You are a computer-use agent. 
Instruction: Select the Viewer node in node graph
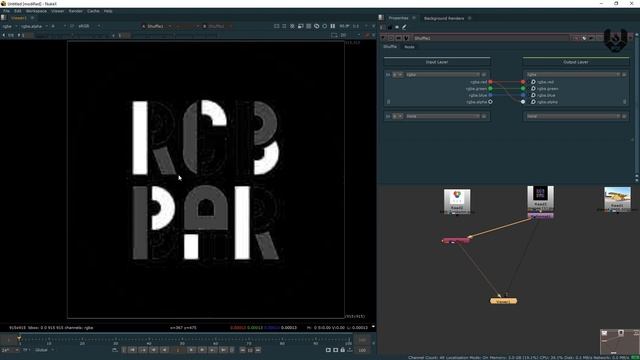click(503, 301)
